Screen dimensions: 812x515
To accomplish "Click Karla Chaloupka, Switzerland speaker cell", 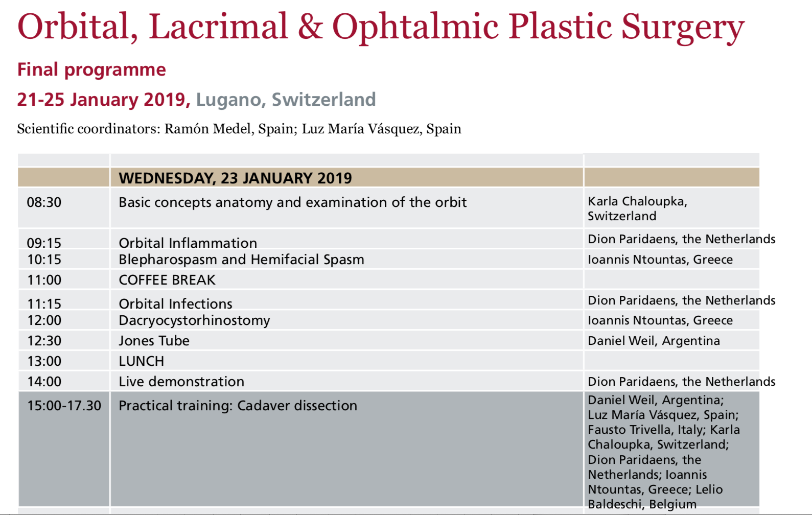I will (x=638, y=208).
